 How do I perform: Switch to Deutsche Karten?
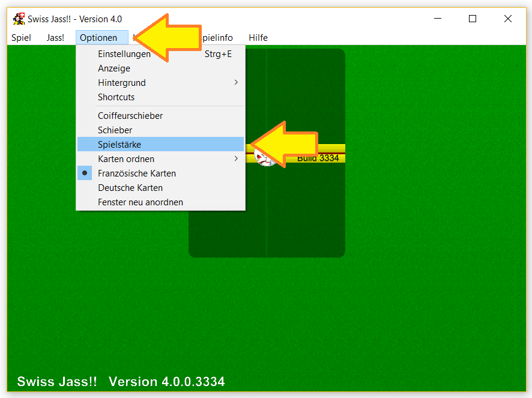[x=160, y=188]
